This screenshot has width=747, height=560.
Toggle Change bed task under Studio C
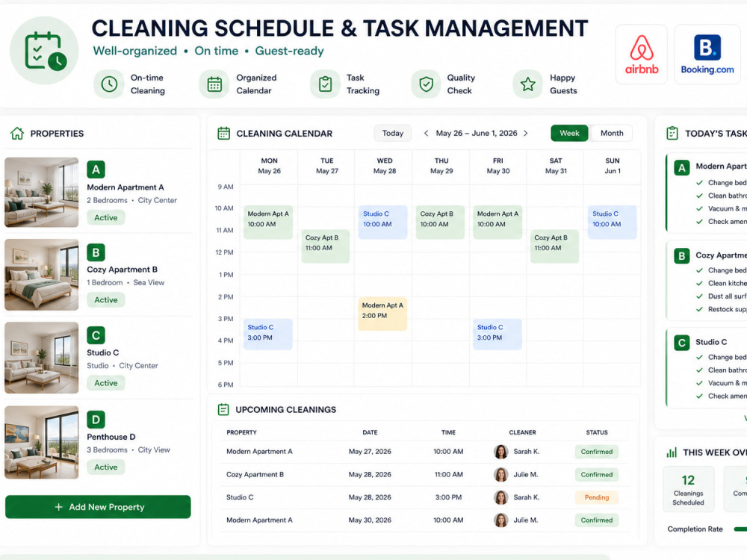click(699, 357)
